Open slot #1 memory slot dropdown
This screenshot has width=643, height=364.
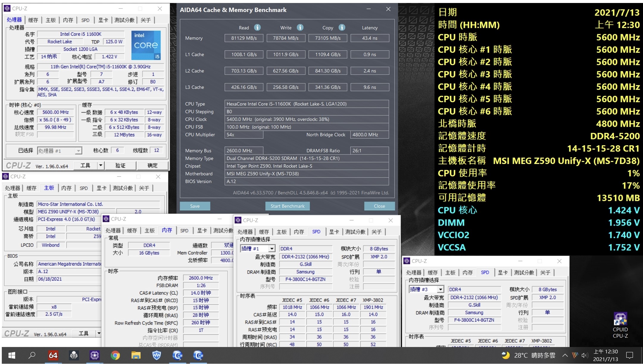(x=272, y=249)
